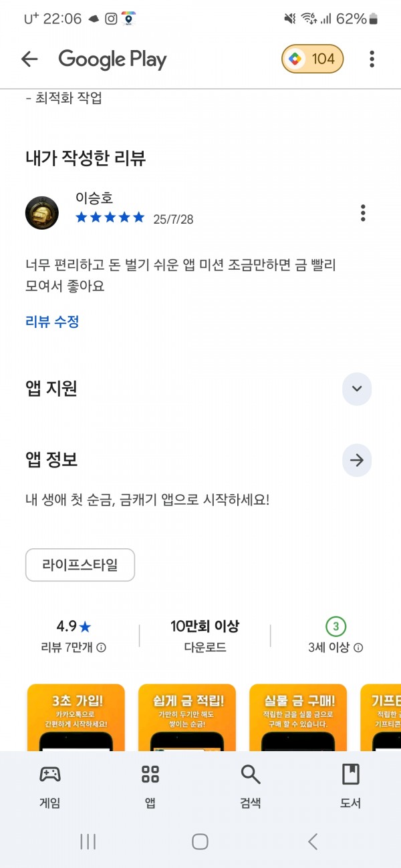This screenshot has width=401, height=868.
Task: Click the 리뷰 수정 link
Action: tap(52, 322)
